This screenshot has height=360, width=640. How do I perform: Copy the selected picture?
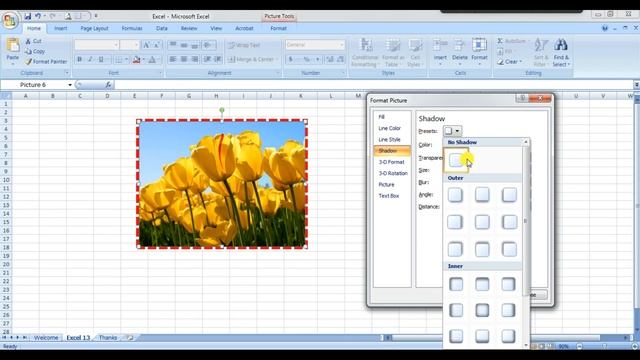pos(35,51)
